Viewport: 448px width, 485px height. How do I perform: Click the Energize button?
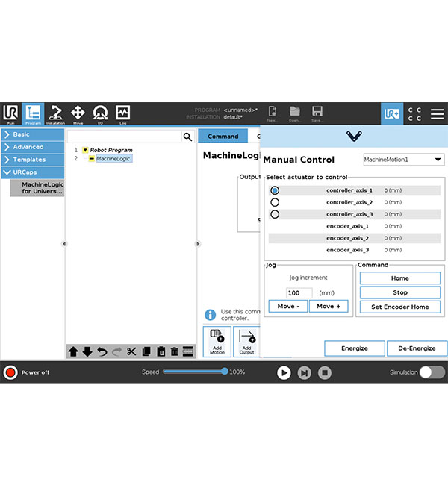355,348
